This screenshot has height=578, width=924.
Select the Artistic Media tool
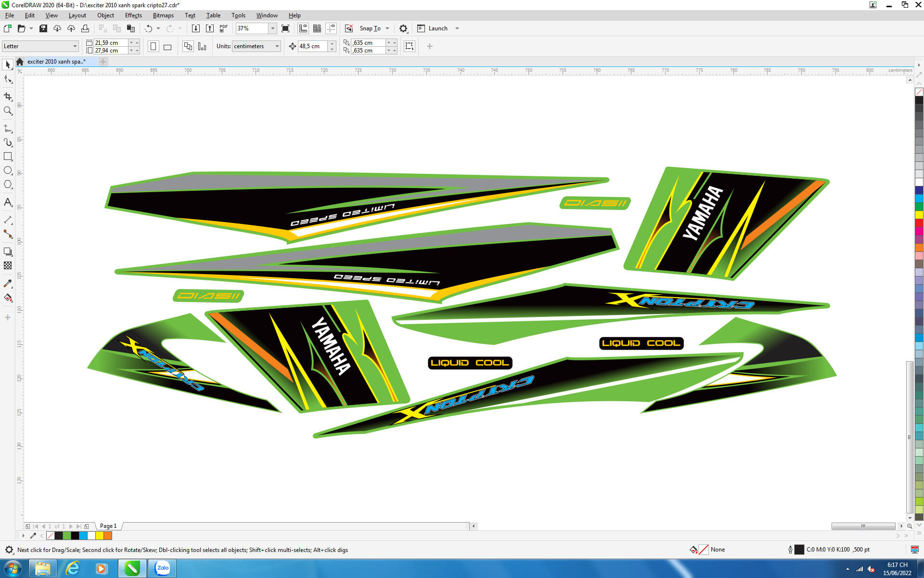pos(8,142)
